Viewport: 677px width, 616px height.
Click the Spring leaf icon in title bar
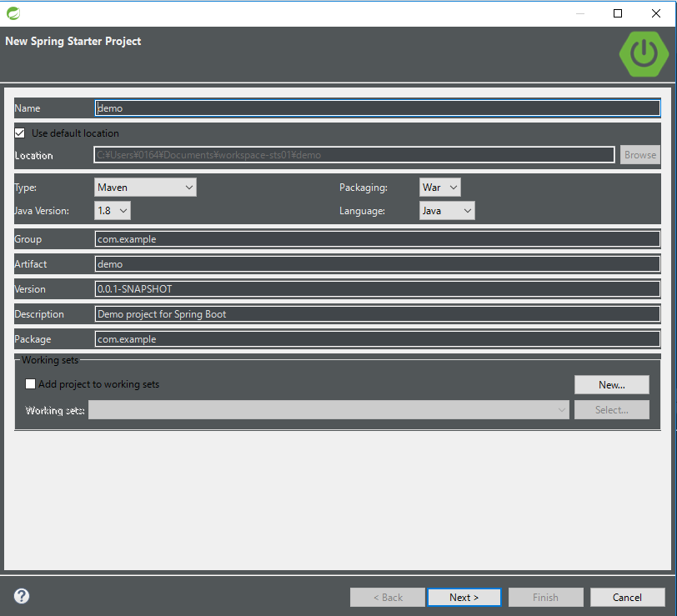point(13,13)
